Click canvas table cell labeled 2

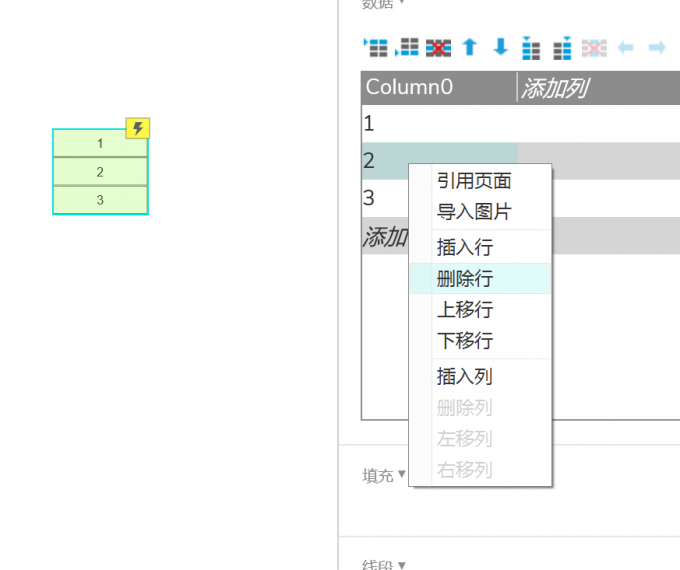(100, 172)
